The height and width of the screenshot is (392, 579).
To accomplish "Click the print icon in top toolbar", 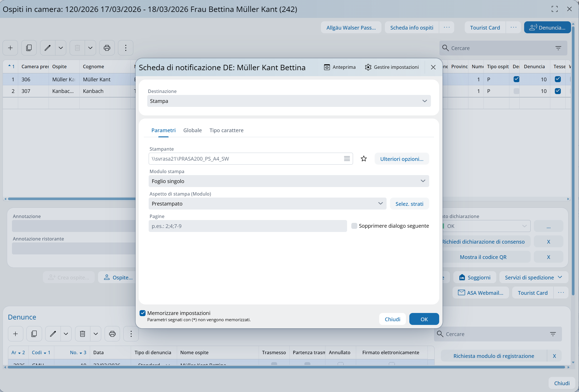I will 107,48.
